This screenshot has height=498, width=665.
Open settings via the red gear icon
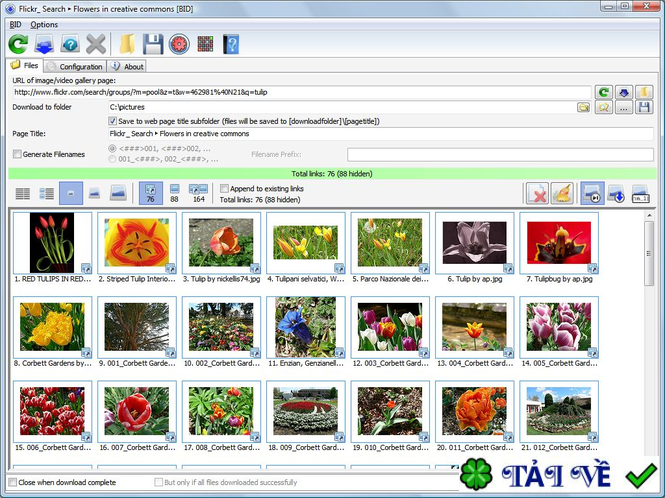point(179,44)
